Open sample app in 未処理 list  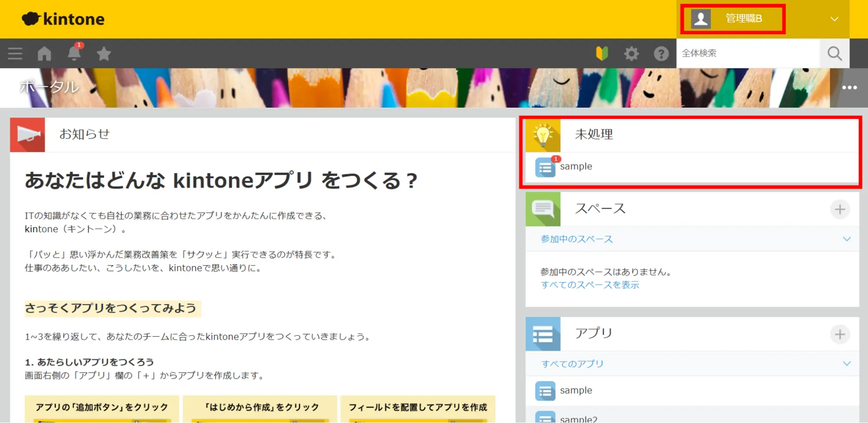[x=576, y=167]
